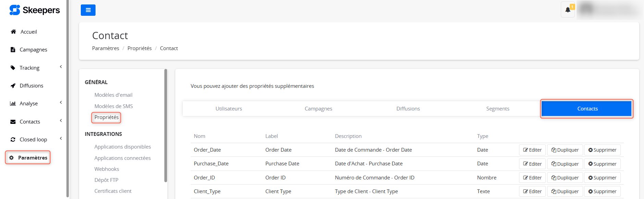
Task: Duplicate the Purchase_Date property
Action: [x=565, y=164]
